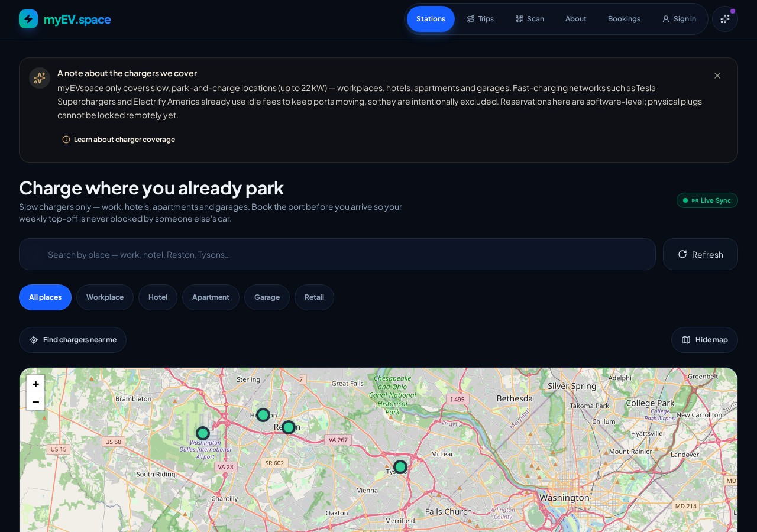
Task: Navigate to the About page
Action: 576,19
